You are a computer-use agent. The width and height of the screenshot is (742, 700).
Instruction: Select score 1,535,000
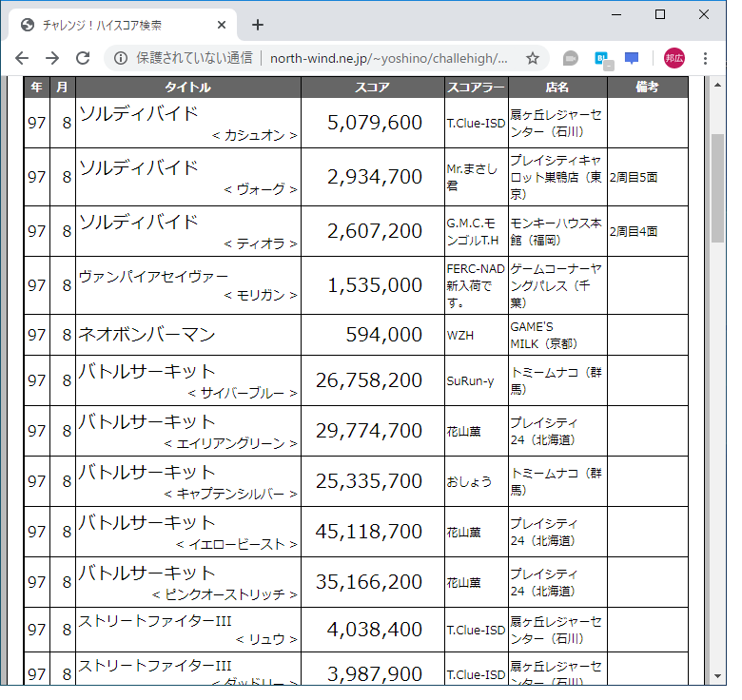click(374, 285)
